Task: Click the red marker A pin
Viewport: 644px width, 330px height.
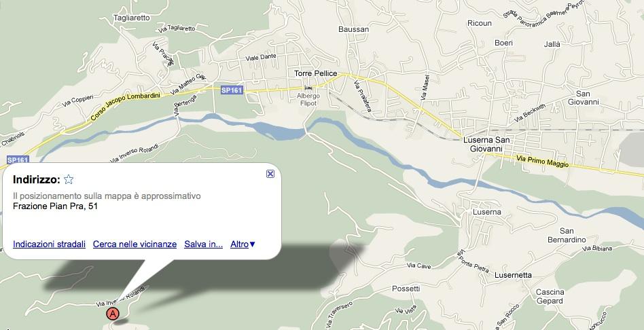Action: pyautogui.click(x=113, y=314)
